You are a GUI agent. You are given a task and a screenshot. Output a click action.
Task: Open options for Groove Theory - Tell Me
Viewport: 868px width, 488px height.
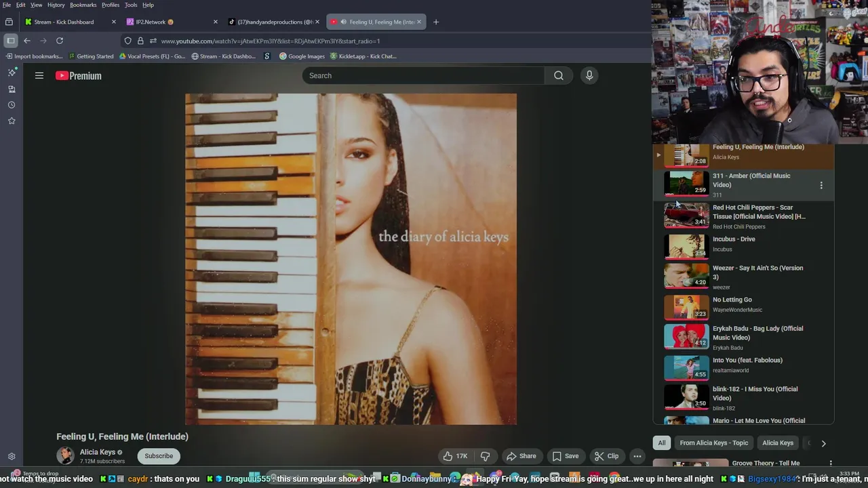coord(831,464)
